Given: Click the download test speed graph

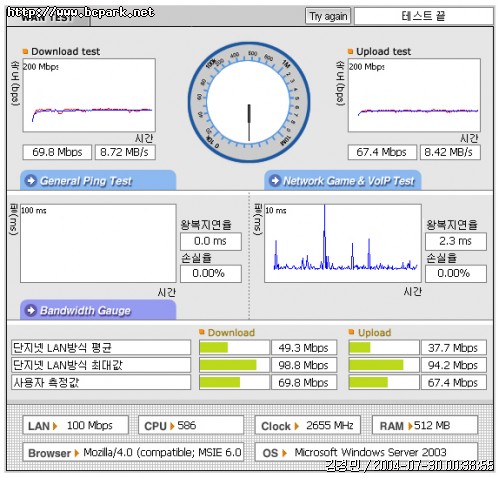Looking at the screenshot, I should pyautogui.click(x=89, y=95).
